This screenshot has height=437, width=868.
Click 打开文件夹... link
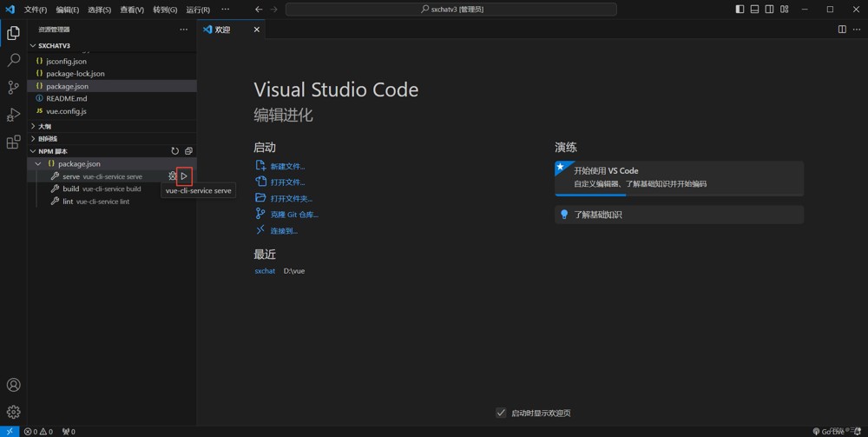[x=284, y=198]
